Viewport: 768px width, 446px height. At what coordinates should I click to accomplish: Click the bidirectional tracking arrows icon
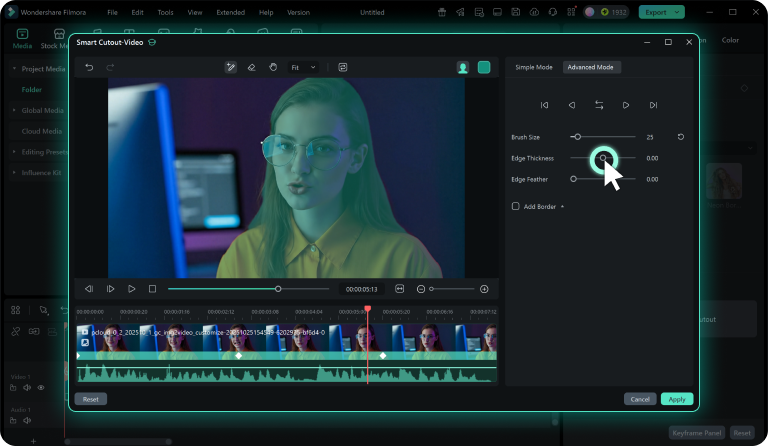(x=599, y=105)
